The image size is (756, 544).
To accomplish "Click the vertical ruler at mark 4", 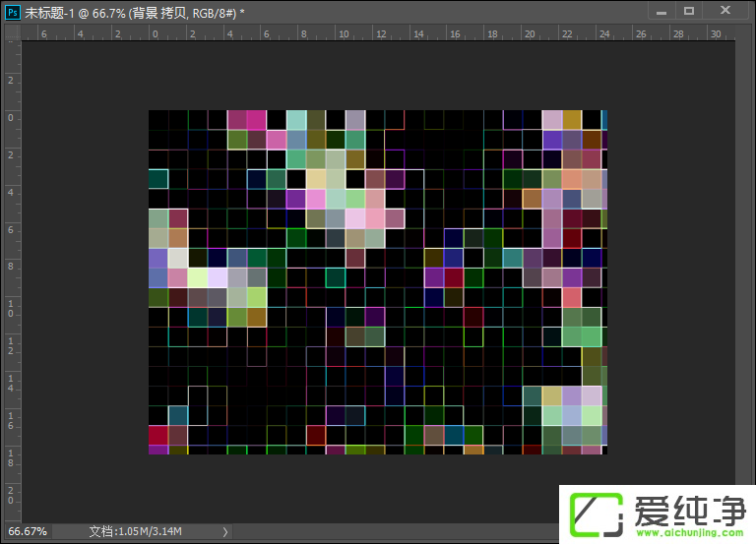I will tap(10, 192).
